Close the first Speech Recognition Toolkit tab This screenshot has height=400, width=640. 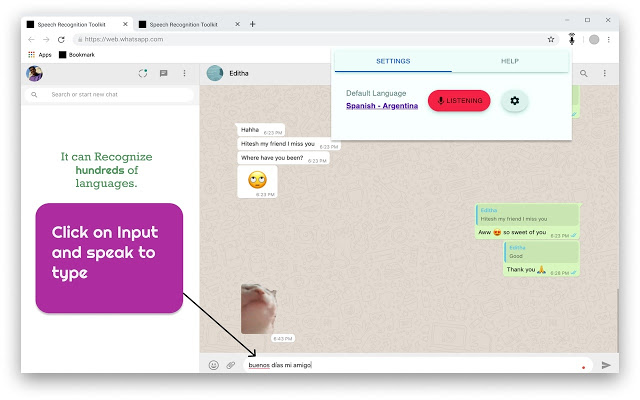click(125, 24)
